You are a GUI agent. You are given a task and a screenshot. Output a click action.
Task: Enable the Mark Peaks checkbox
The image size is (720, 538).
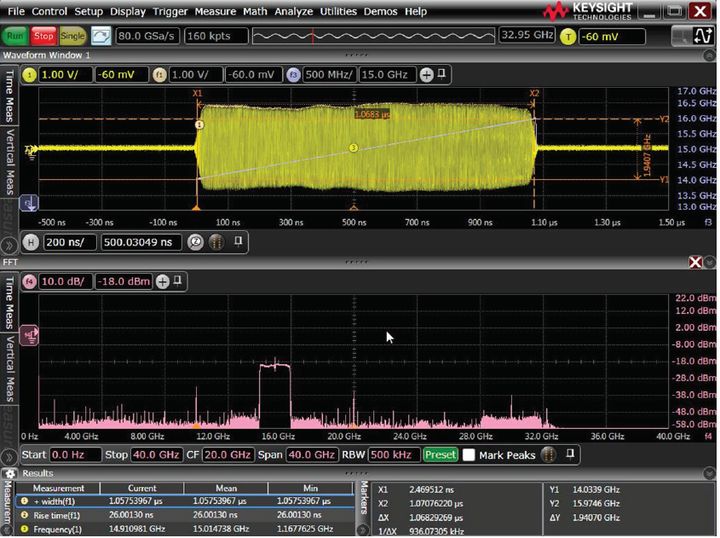[469, 454]
